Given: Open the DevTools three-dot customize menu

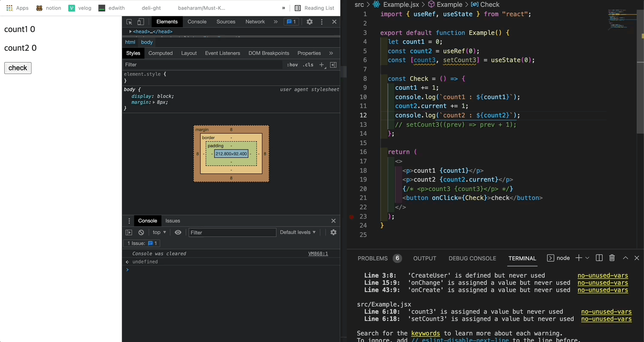Looking at the screenshot, I should pyautogui.click(x=322, y=22).
